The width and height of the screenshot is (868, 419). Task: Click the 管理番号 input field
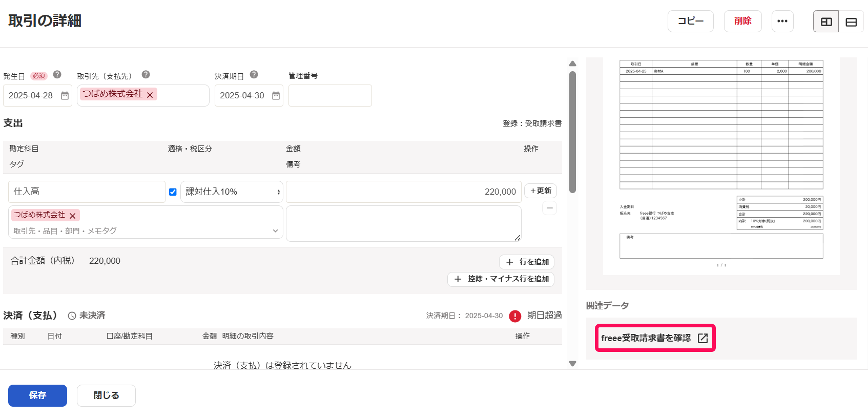point(330,96)
